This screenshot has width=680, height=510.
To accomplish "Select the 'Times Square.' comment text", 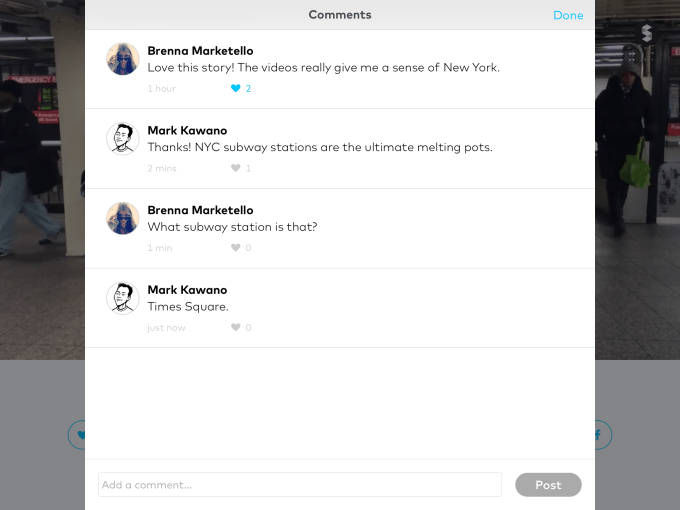I will [188, 307].
